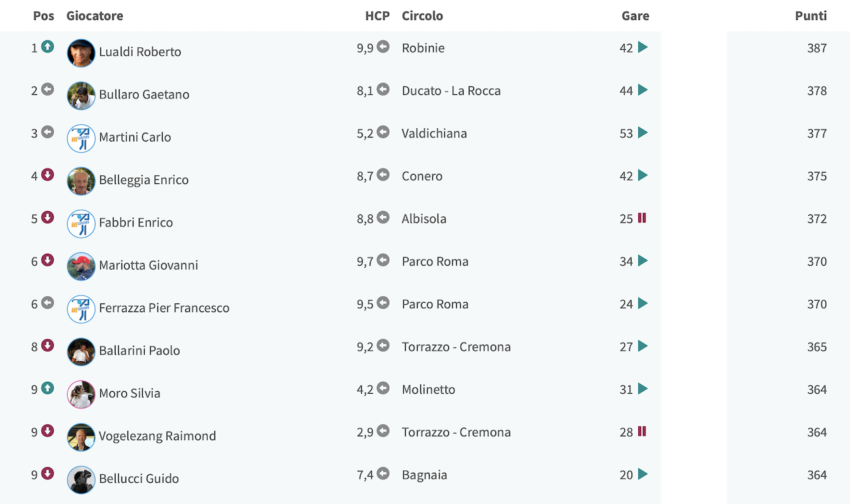
Task: Open Ferrazza Pier Francesco's player name link
Action: pos(164,307)
